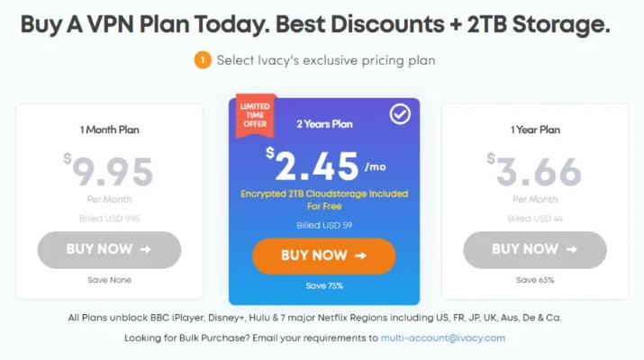Click the $2.45 per month price
The height and width of the screenshot is (360, 644).
click(317, 166)
